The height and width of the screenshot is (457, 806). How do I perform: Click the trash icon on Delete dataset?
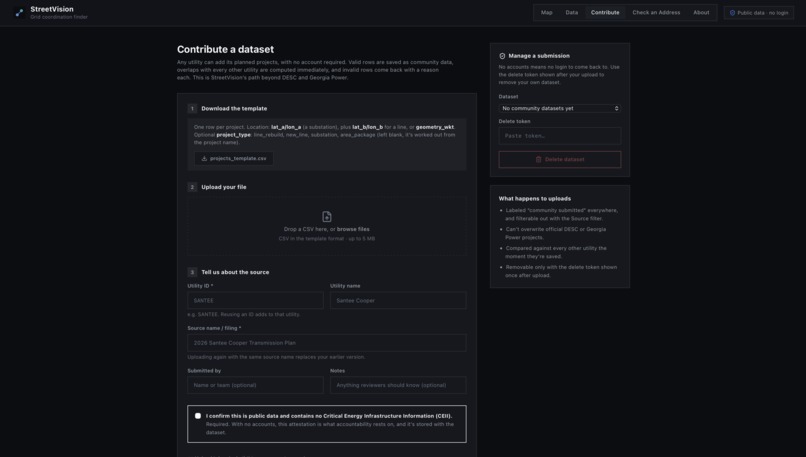click(x=539, y=159)
